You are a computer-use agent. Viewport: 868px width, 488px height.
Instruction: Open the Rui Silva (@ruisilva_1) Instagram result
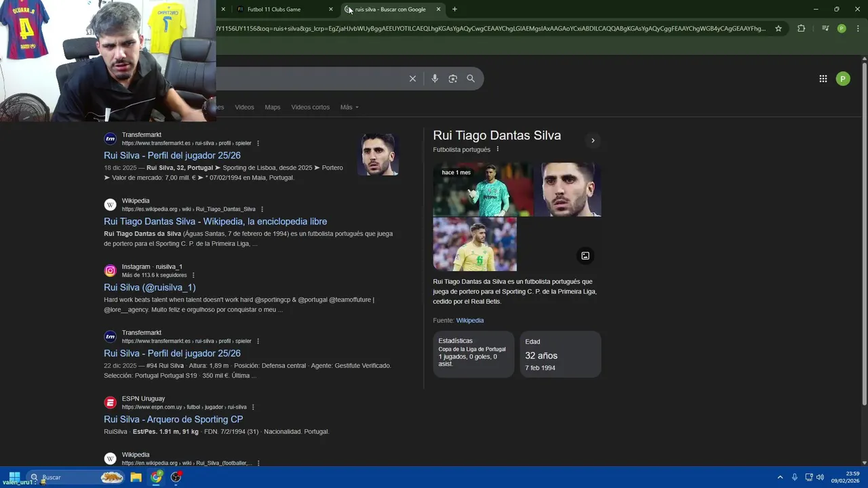[x=150, y=287]
